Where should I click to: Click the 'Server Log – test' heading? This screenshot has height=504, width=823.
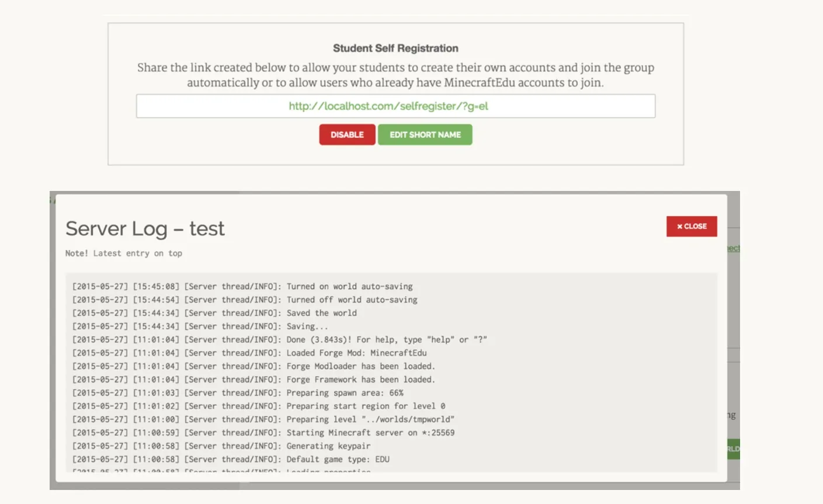(x=145, y=228)
